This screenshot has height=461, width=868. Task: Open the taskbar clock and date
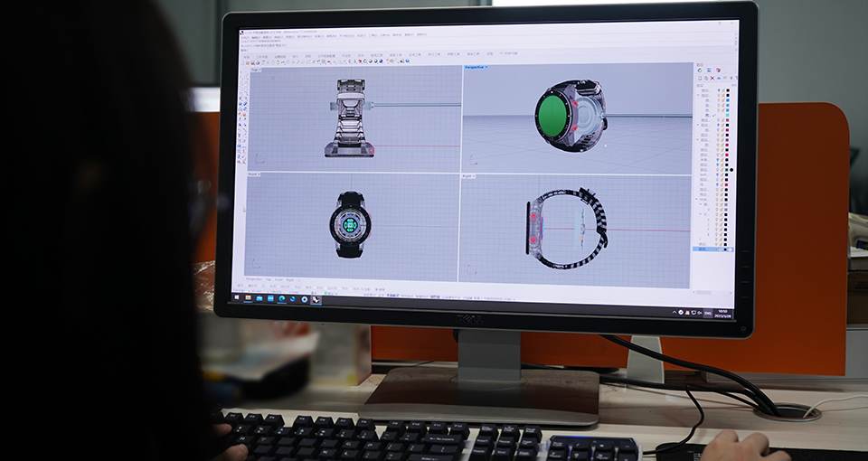(723, 314)
